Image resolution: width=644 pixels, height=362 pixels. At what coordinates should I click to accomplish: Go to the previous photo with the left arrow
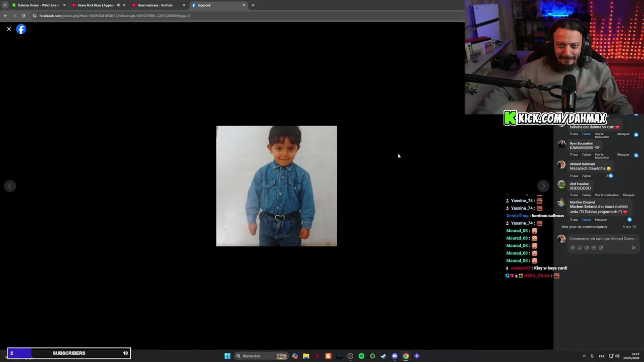(x=10, y=186)
